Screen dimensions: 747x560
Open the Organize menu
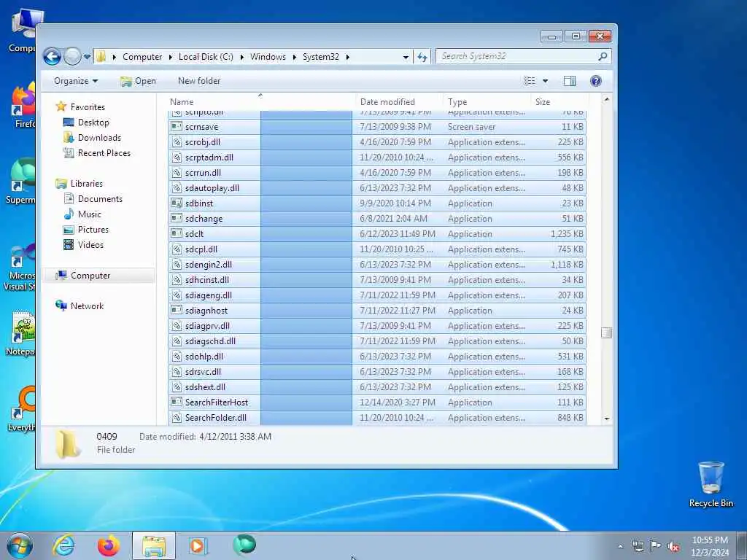click(76, 81)
